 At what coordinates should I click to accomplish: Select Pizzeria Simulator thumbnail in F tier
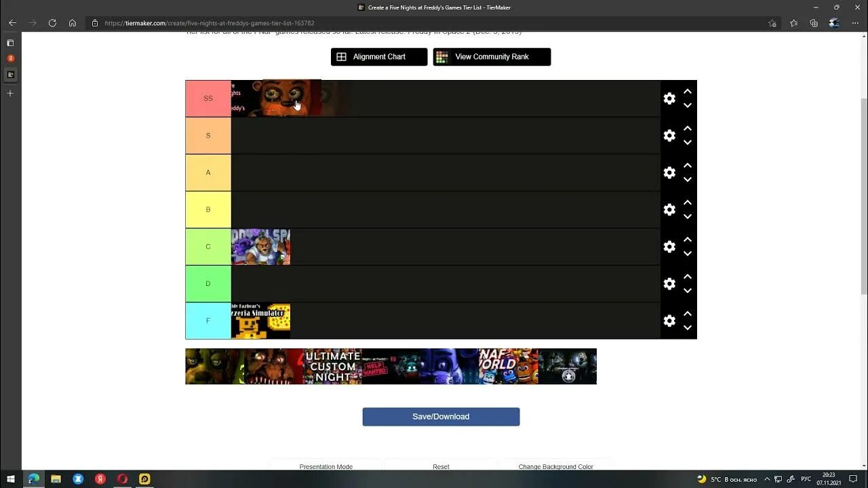pos(260,321)
